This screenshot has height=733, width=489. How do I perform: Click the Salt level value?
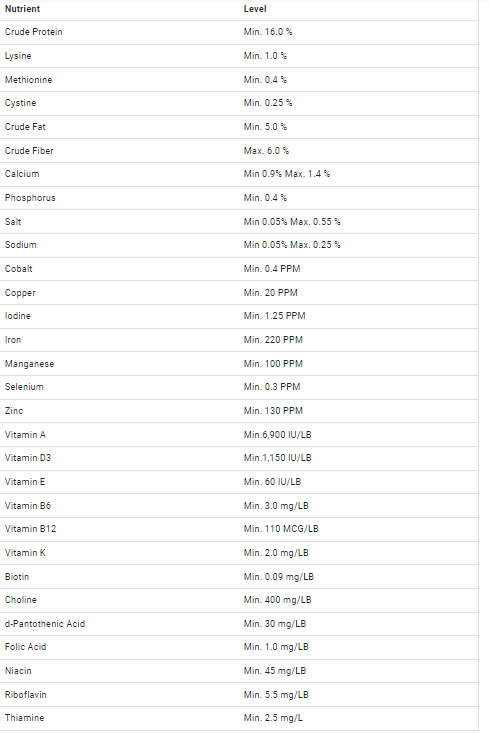click(x=292, y=222)
